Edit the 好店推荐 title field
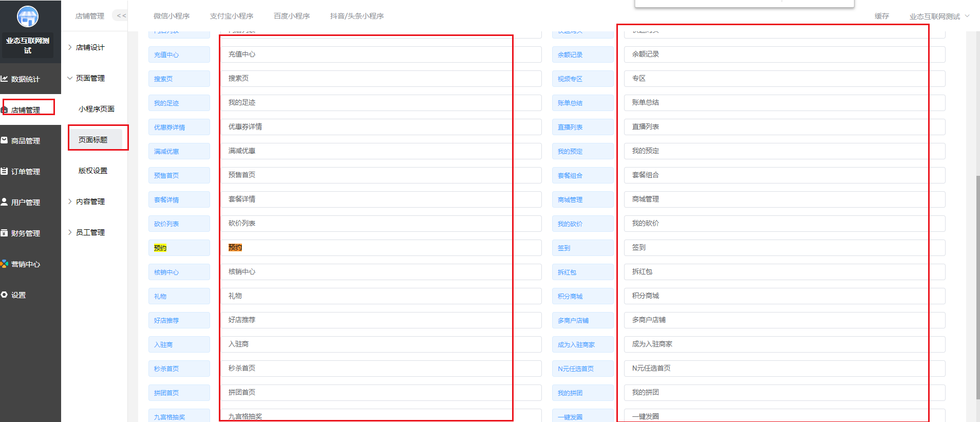980x422 pixels. pyautogui.click(x=381, y=320)
